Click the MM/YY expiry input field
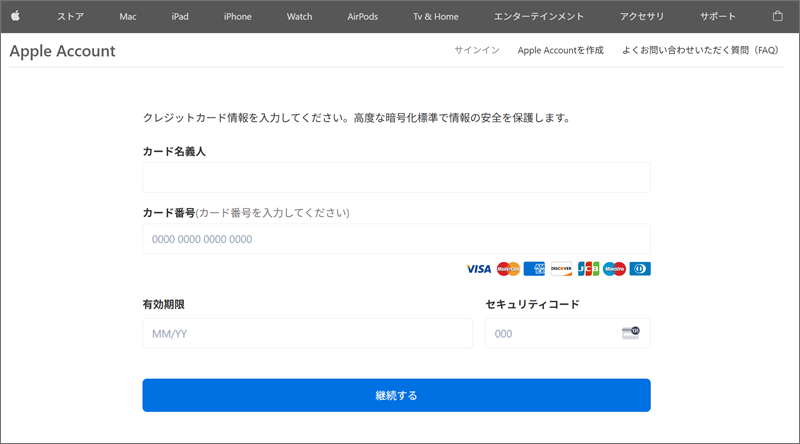Image resolution: width=800 pixels, height=444 pixels. click(x=308, y=333)
